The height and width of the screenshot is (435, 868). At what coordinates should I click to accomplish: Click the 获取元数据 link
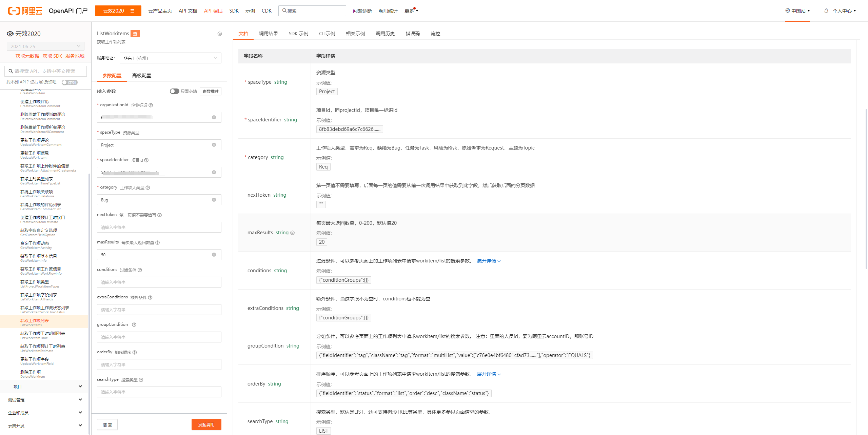tap(27, 56)
